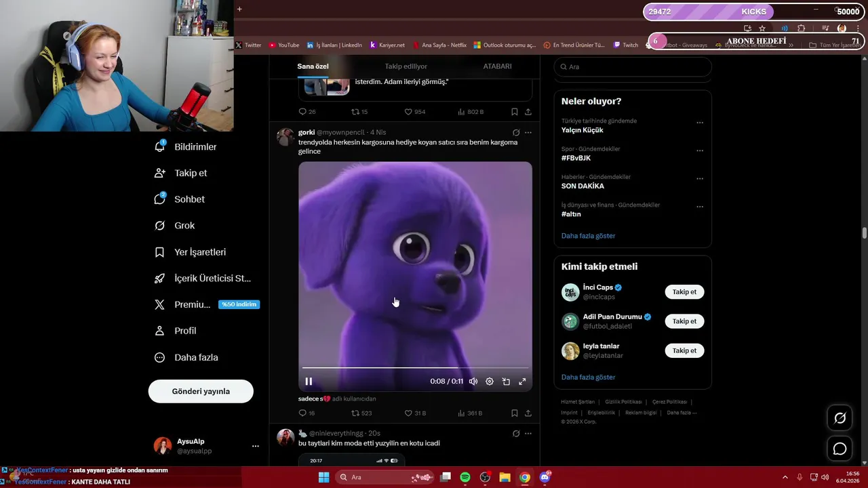Open the browser extensions puzzle icon
This screenshot has width=868, height=488.
[x=801, y=28]
